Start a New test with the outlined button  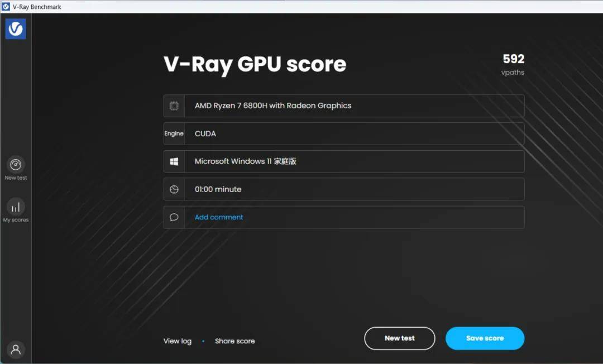click(400, 338)
